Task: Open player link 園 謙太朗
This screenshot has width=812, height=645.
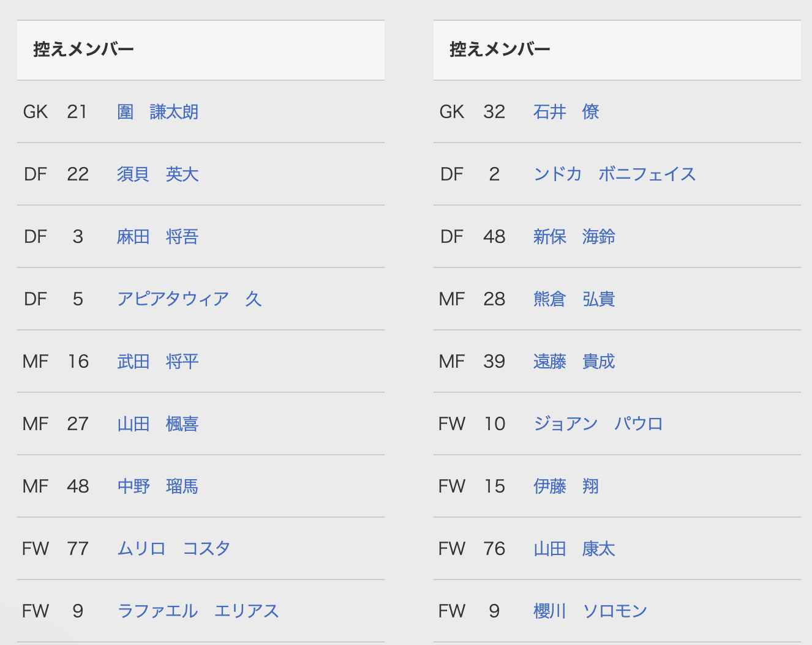Action: pos(158,112)
